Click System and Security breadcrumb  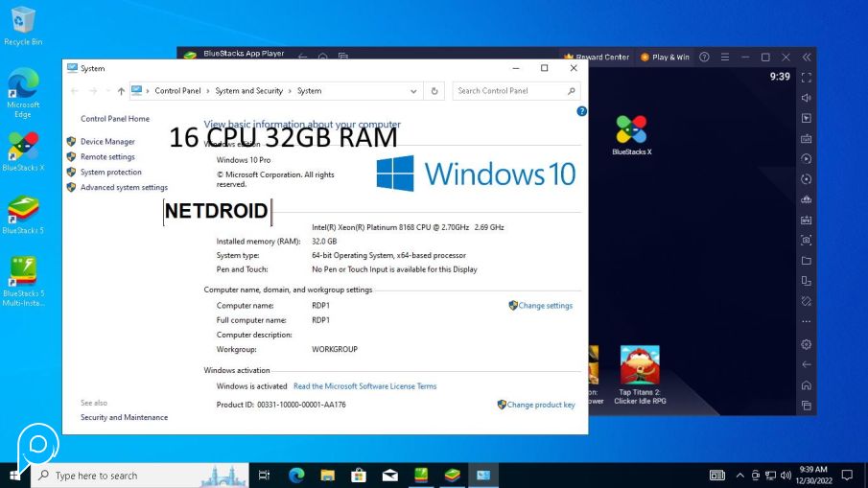(x=248, y=91)
